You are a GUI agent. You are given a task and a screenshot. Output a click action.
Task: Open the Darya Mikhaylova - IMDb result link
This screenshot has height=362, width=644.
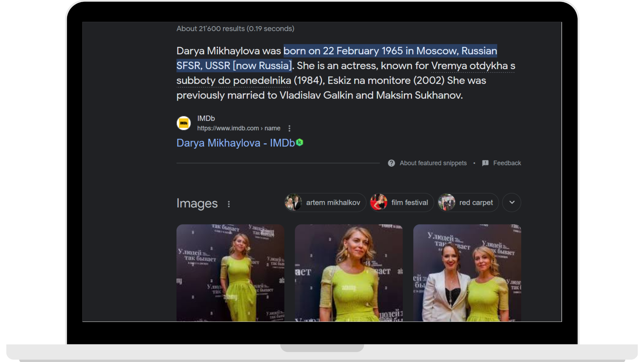[235, 143]
